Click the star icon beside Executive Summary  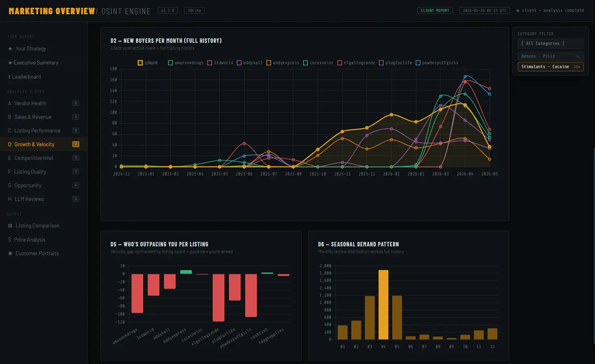coord(10,63)
